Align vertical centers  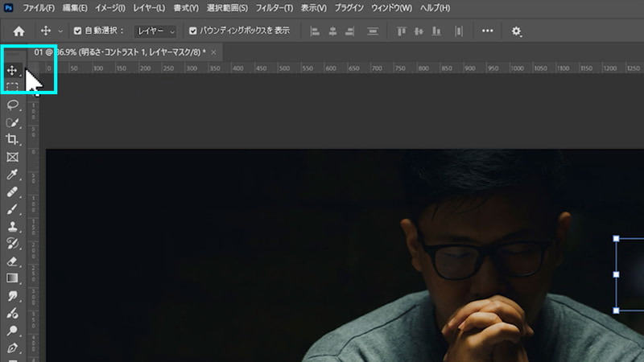[x=419, y=31]
